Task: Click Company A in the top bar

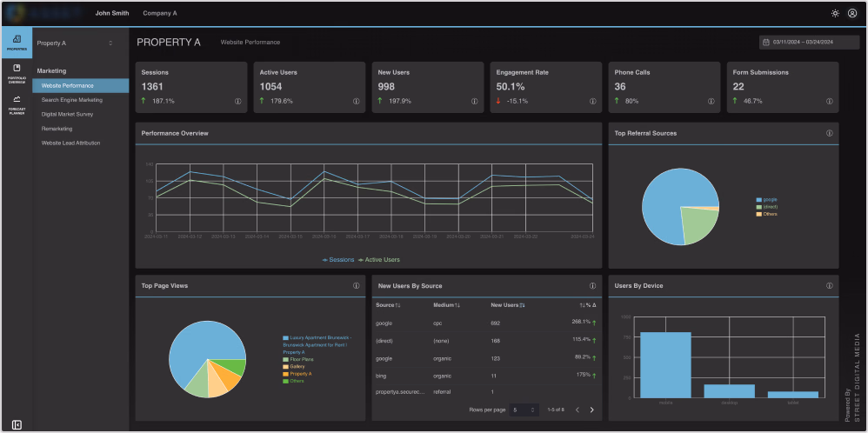Action: [x=160, y=13]
